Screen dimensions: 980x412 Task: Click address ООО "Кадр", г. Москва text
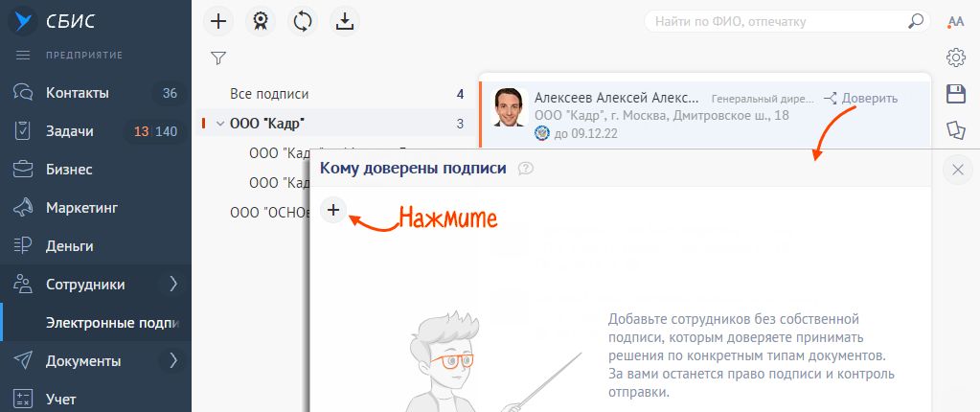tap(662, 116)
